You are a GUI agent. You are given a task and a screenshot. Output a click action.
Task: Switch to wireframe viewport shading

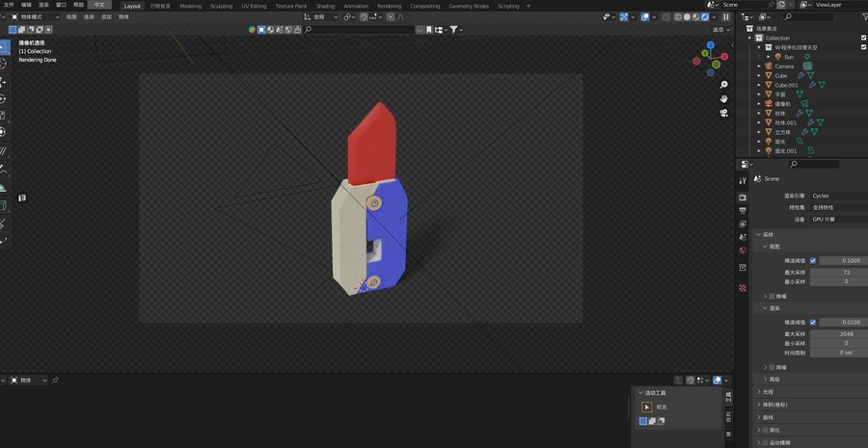click(678, 17)
